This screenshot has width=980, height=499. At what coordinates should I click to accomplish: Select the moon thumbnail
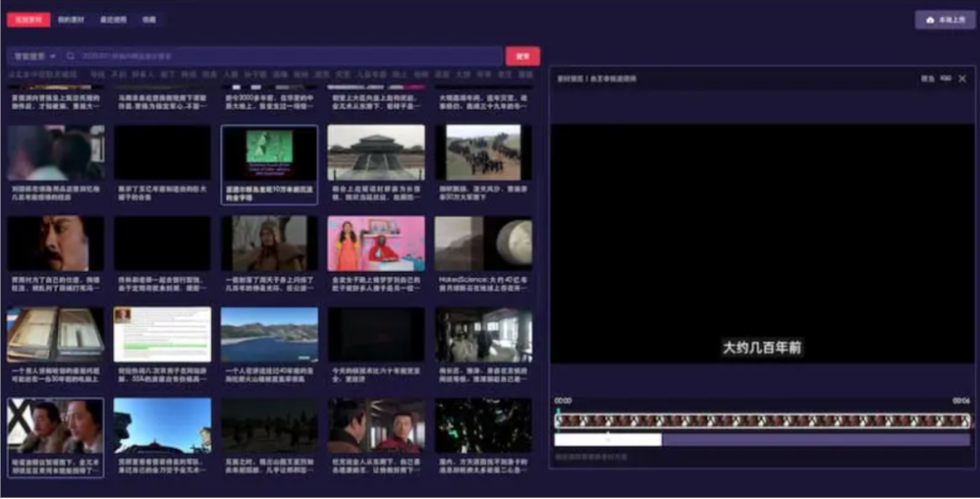pyautogui.click(x=483, y=244)
